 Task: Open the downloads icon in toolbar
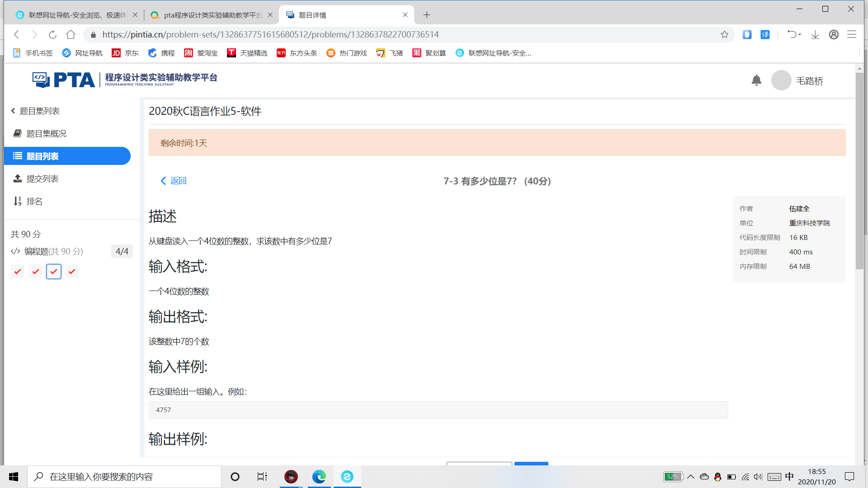click(815, 34)
